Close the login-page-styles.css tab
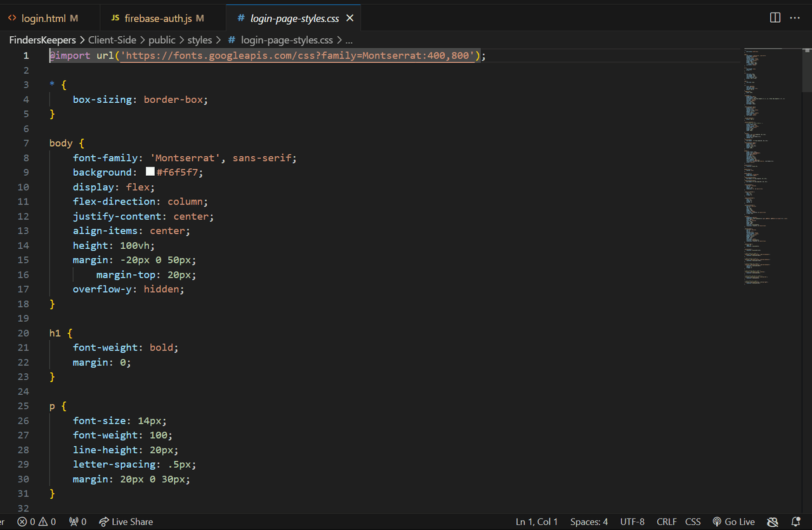The height and width of the screenshot is (530, 812). (350, 18)
